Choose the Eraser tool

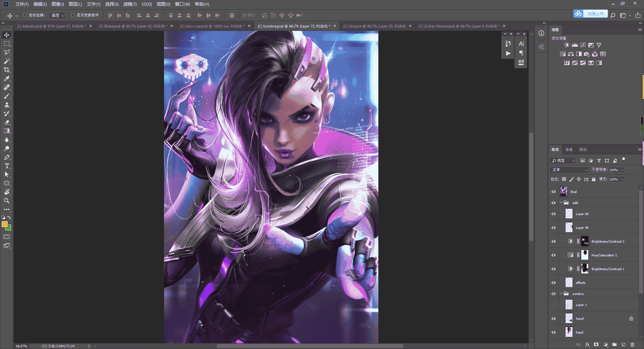tap(7, 122)
